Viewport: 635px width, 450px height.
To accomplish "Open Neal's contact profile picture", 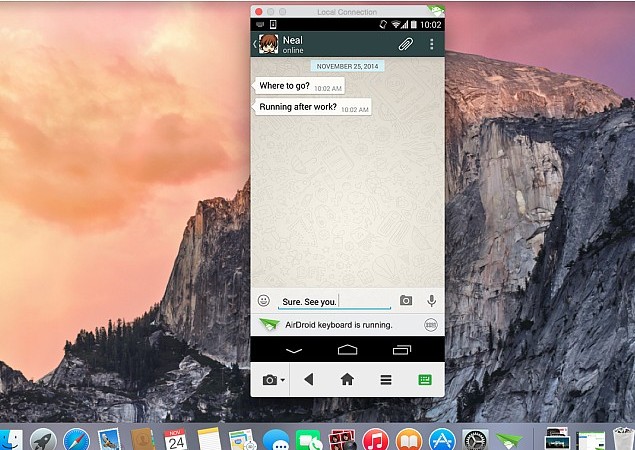I will click(x=269, y=44).
